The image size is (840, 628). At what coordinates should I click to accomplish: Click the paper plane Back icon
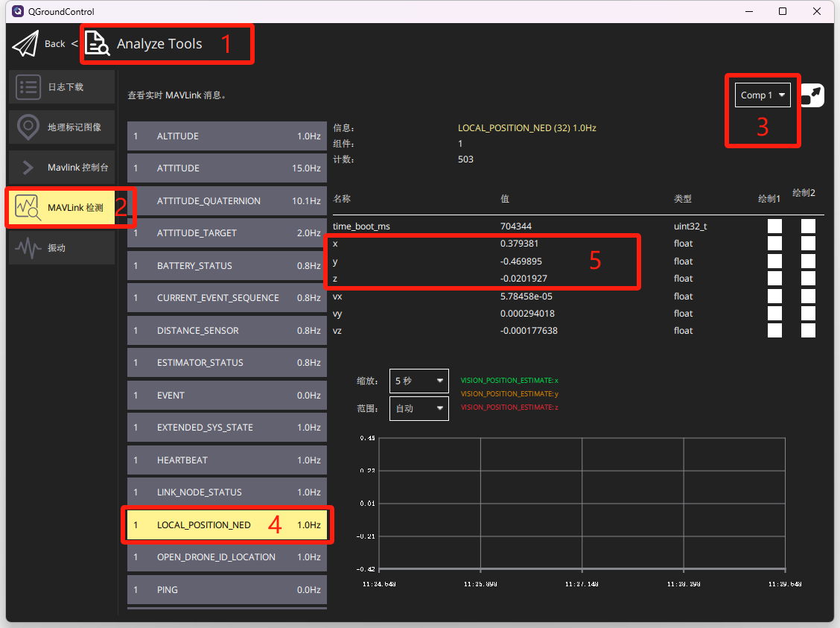(x=25, y=43)
